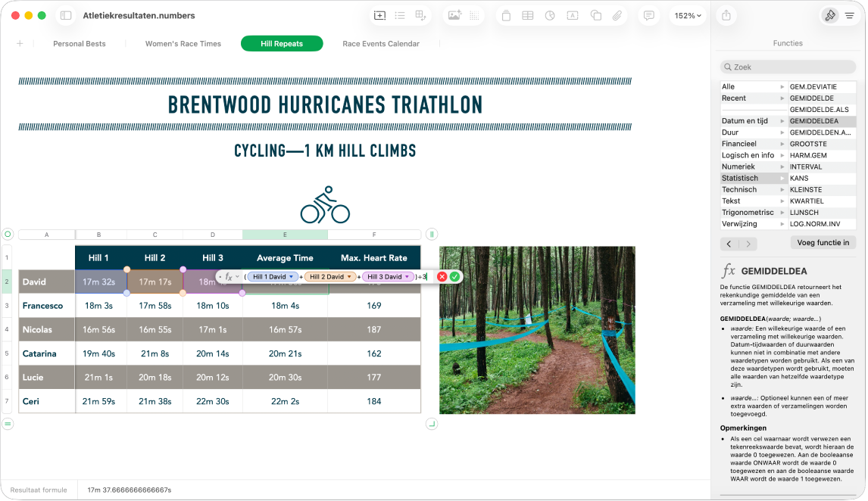Insert media with the image icon
Image resolution: width=868 pixels, height=501 pixels.
[454, 15]
